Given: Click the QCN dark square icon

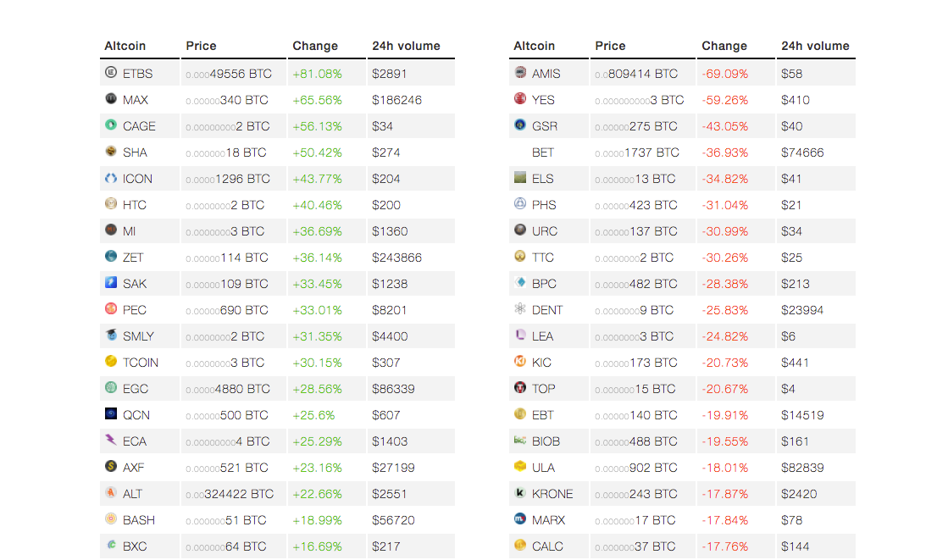Looking at the screenshot, I should point(110,414).
